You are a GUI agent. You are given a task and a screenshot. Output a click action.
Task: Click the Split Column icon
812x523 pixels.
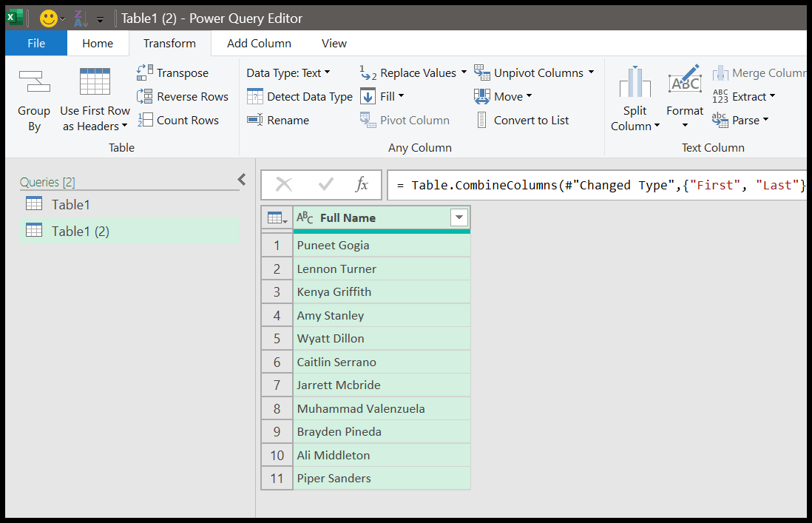(635, 82)
